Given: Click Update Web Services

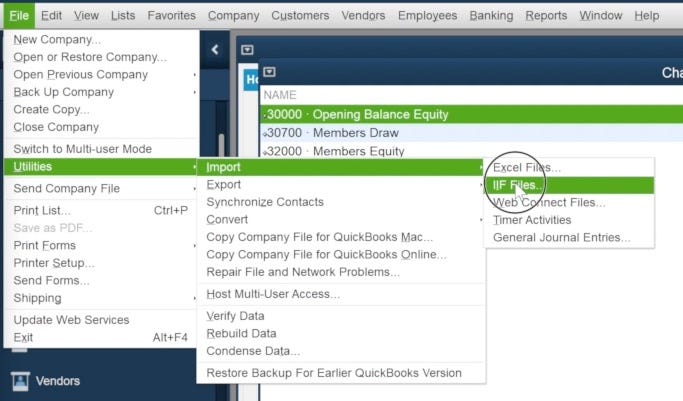Looking at the screenshot, I should coord(101,320).
